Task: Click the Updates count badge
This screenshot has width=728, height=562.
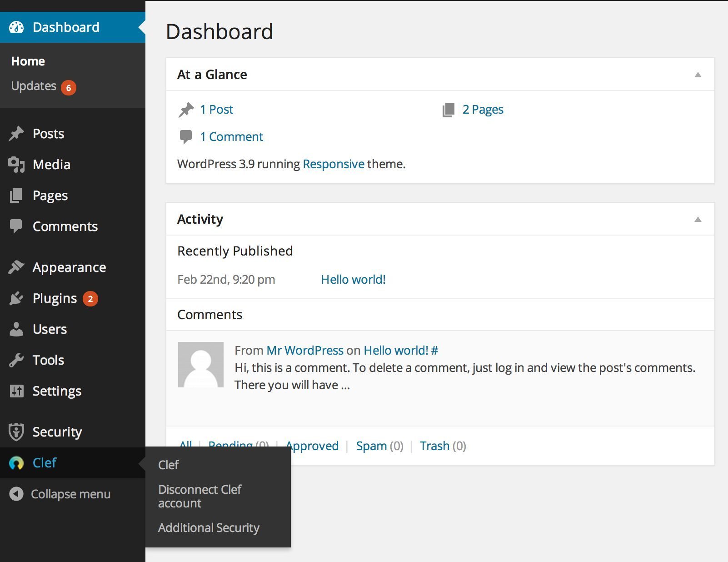Action: point(69,88)
